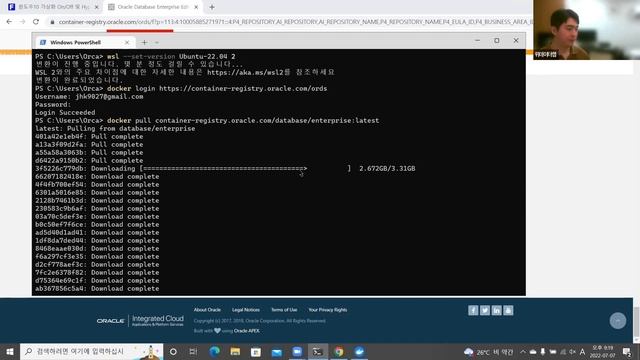Open Oracle's LinkedIn page icon

497,311
